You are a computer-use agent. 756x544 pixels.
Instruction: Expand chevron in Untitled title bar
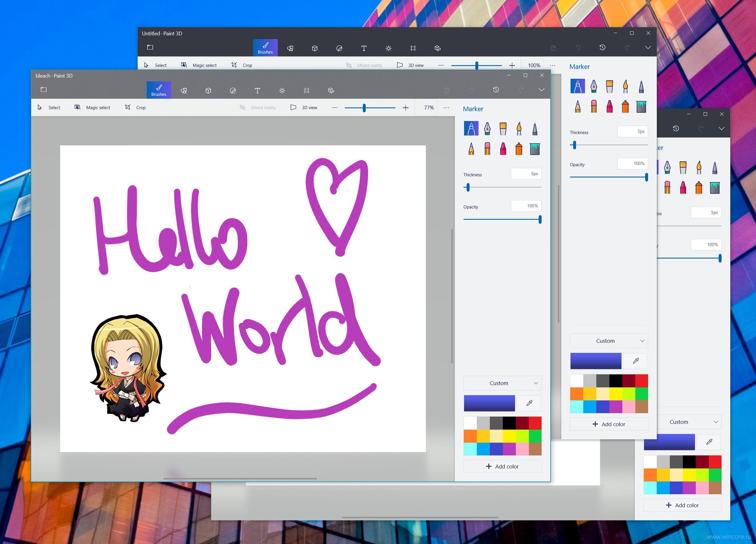coord(648,48)
